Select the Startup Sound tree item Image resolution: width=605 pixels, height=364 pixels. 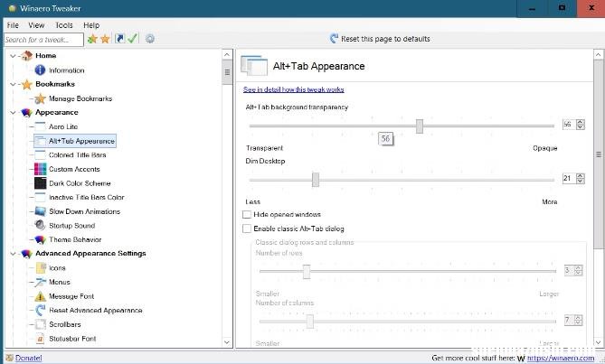click(x=72, y=226)
